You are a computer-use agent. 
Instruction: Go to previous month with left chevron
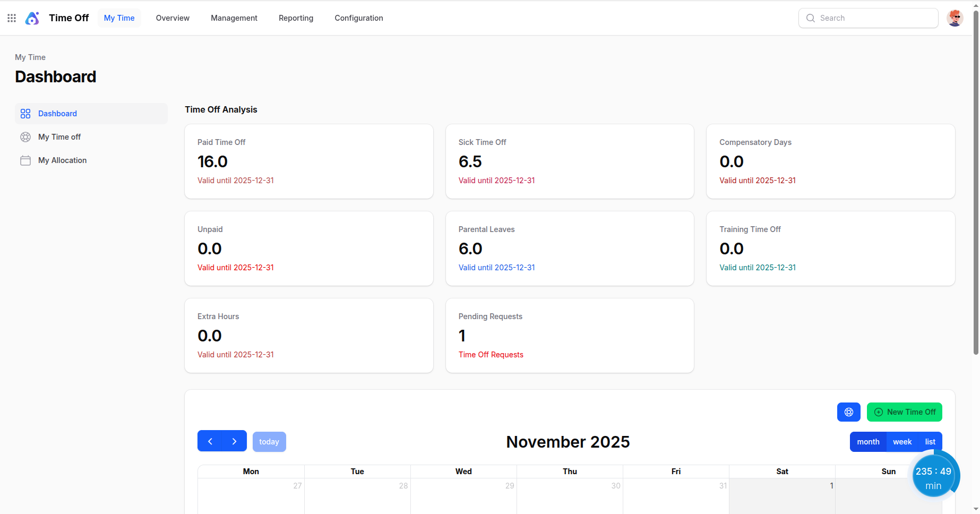[x=210, y=441]
